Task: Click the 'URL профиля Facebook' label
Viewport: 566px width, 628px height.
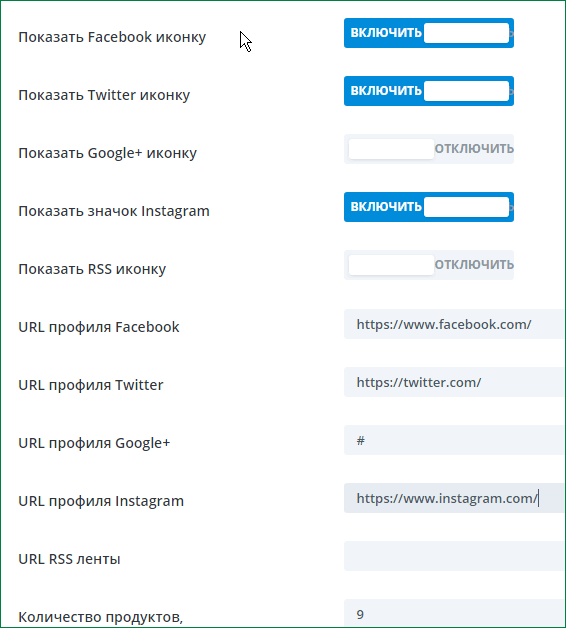Action: point(99,327)
